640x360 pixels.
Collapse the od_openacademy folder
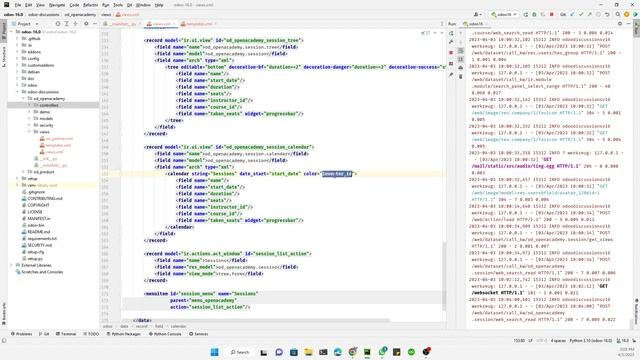pos(23,98)
